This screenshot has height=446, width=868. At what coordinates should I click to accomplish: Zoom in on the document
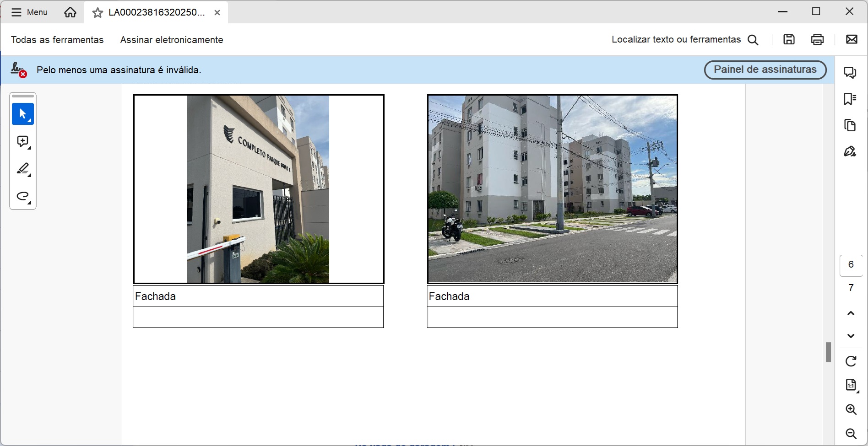point(851,409)
